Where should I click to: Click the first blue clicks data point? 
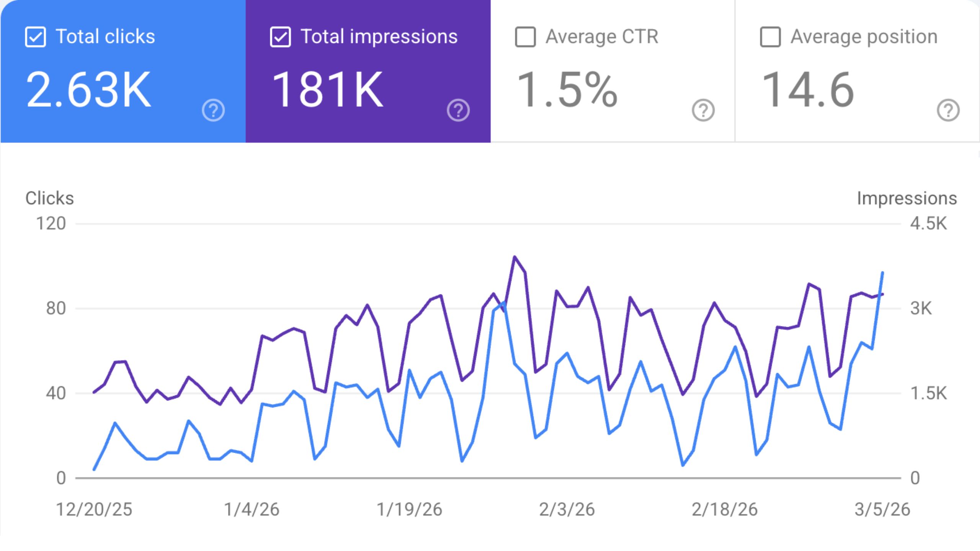94,469
